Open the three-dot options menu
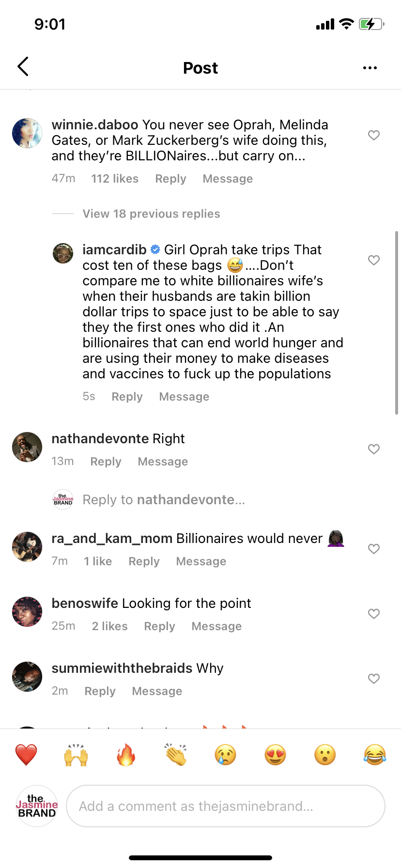This screenshot has width=401, height=868. point(370,68)
